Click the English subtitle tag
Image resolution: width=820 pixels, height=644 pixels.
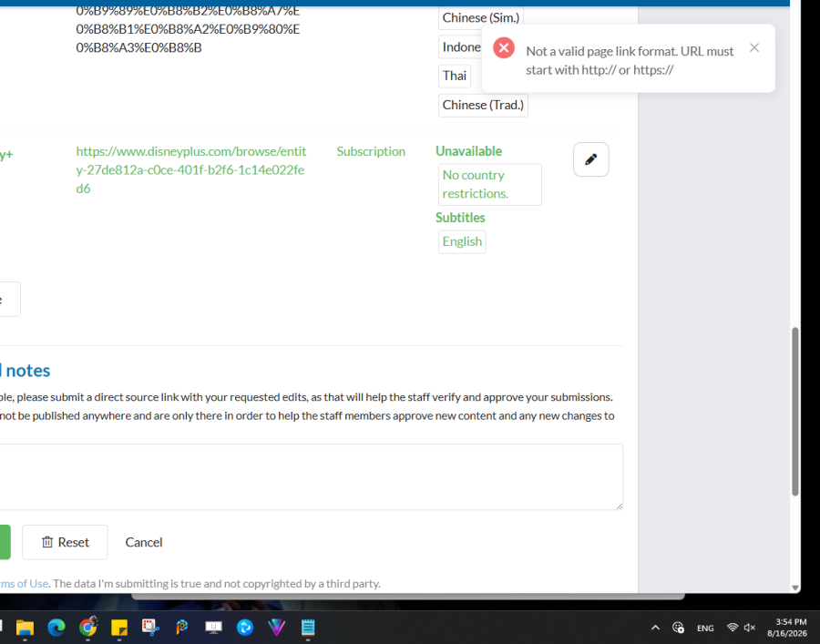462,241
